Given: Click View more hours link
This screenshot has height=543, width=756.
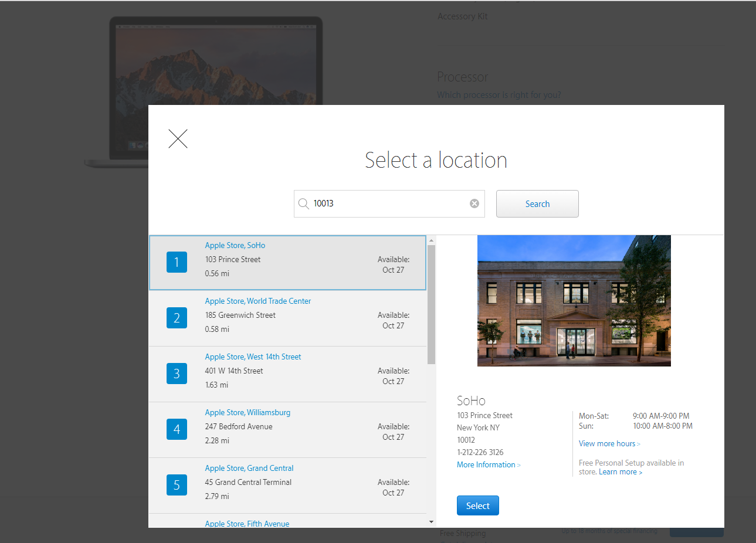Looking at the screenshot, I should (x=609, y=443).
